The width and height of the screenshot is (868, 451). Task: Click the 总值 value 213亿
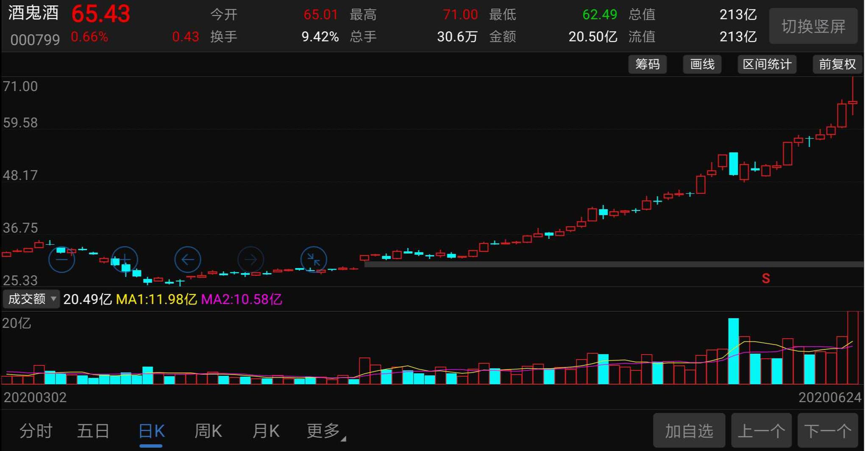click(x=738, y=15)
